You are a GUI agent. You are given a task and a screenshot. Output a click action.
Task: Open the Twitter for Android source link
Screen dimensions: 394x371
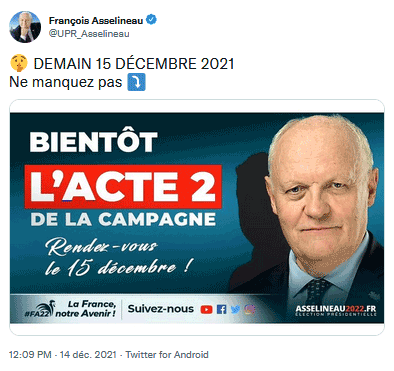point(167,355)
